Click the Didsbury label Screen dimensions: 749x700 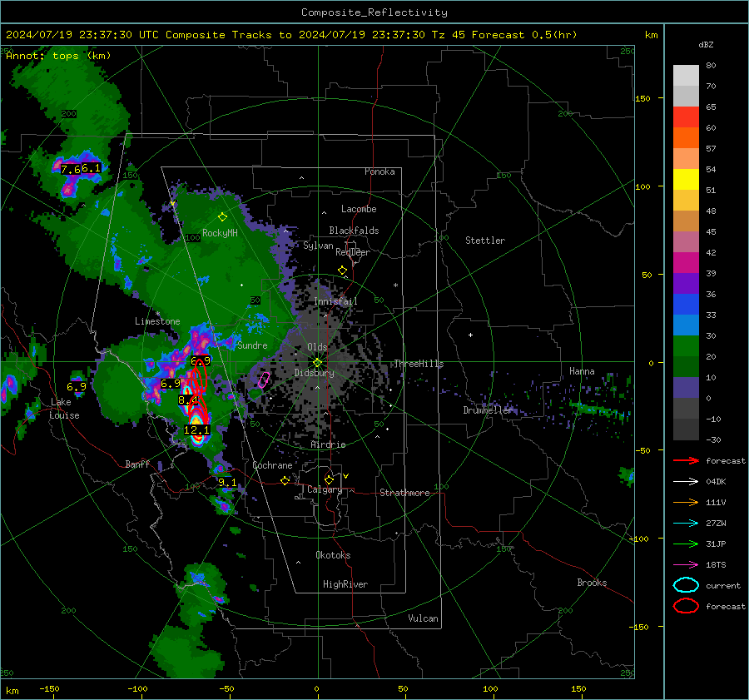tap(314, 373)
